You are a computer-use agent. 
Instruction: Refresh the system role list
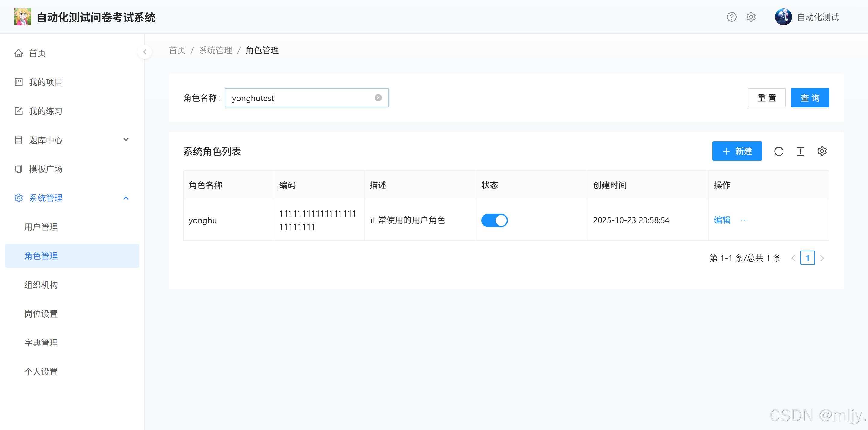point(778,151)
